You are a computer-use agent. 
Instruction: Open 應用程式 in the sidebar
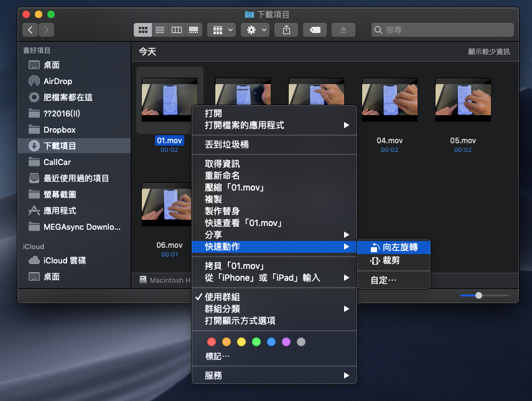tap(74, 210)
